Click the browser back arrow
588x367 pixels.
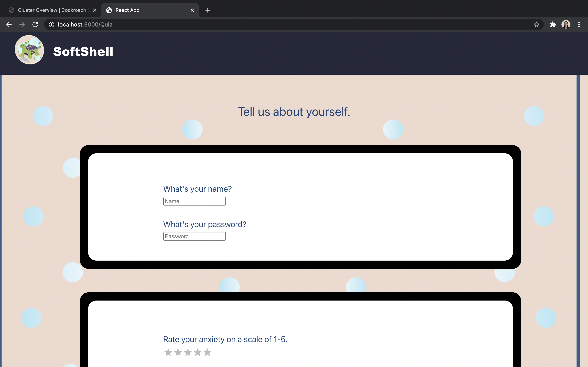(x=9, y=24)
